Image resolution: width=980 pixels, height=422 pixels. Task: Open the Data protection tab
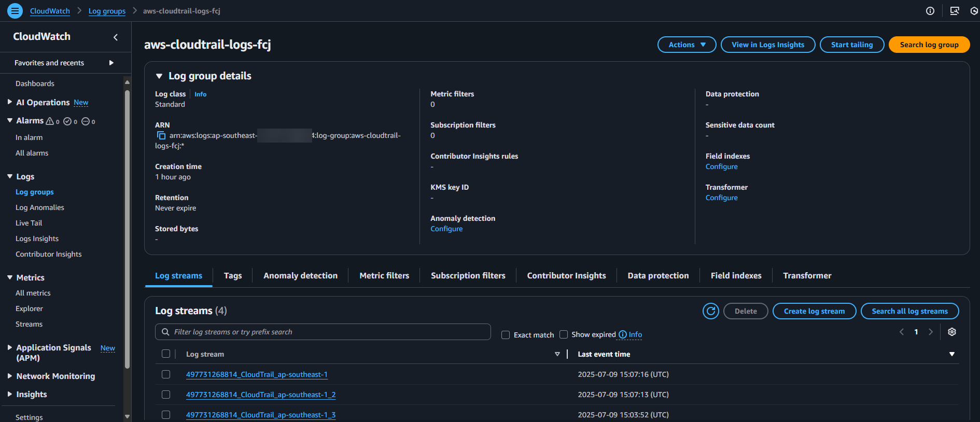[658, 276]
